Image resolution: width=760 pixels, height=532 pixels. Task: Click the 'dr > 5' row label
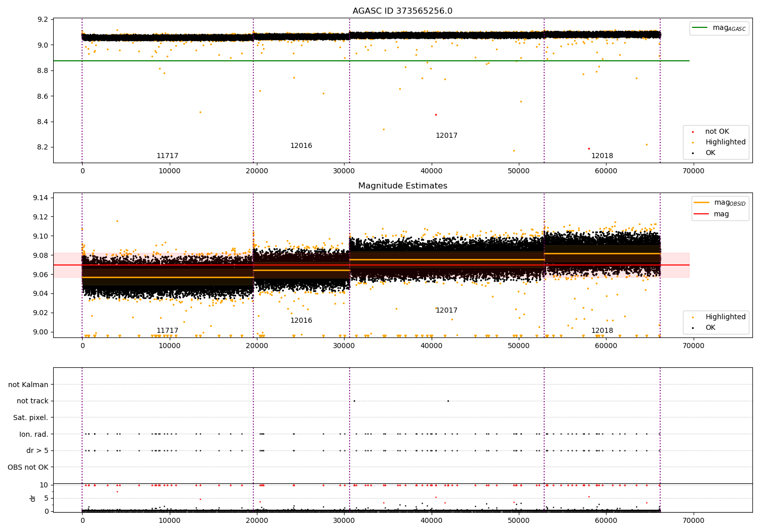point(37,450)
